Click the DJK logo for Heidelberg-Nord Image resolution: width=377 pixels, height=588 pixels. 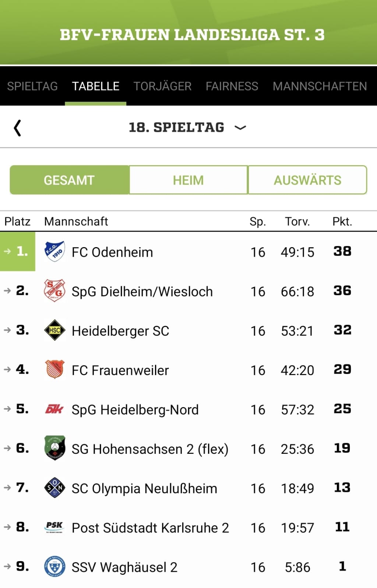point(54,409)
